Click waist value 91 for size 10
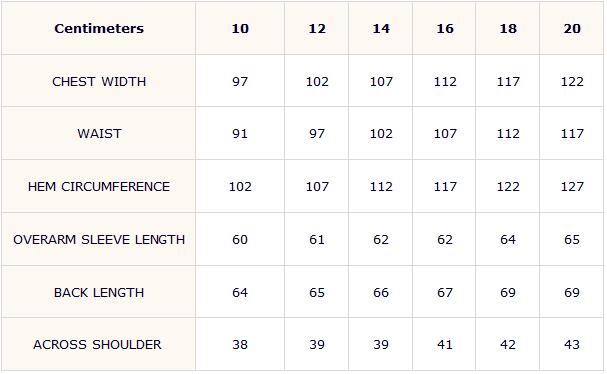The image size is (607, 374). pos(240,134)
